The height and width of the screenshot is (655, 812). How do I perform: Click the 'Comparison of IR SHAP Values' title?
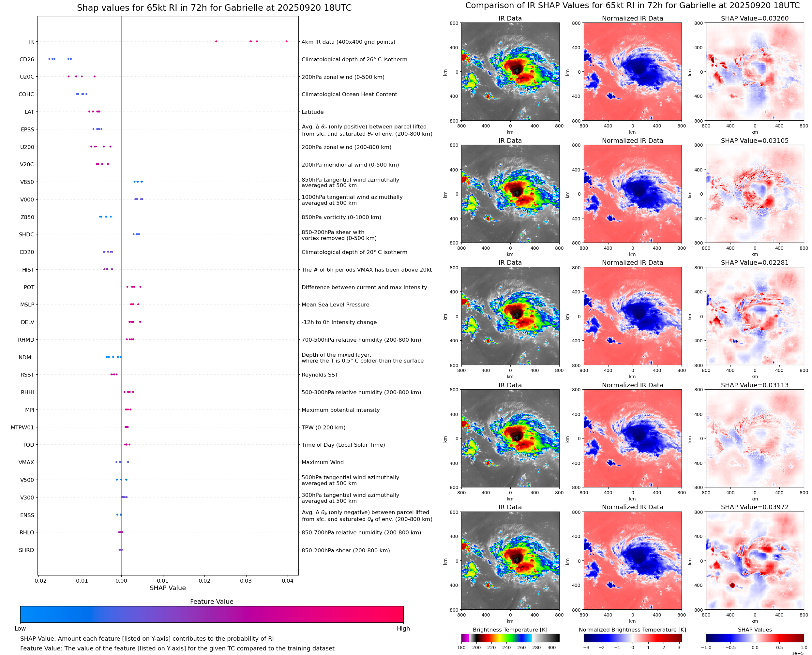(632, 5)
